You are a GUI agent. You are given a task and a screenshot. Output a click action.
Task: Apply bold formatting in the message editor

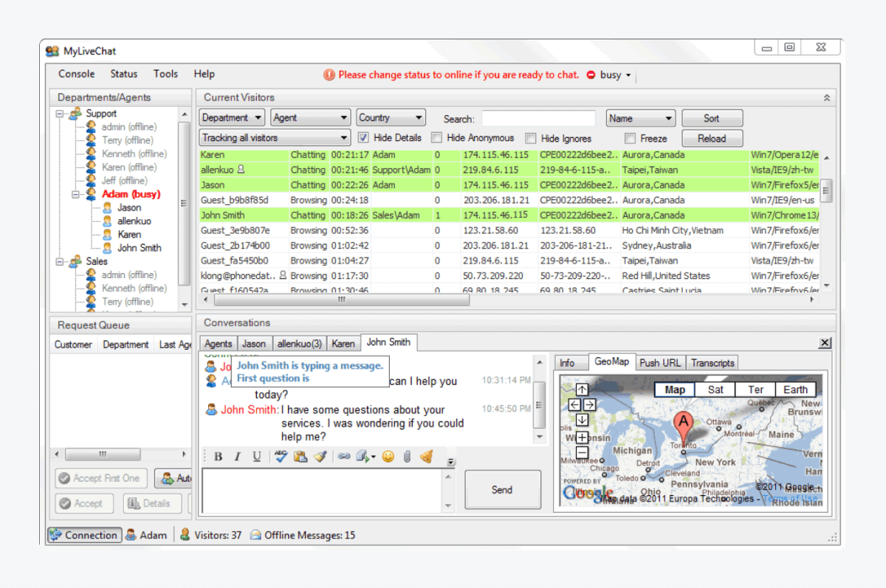[x=218, y=456]
